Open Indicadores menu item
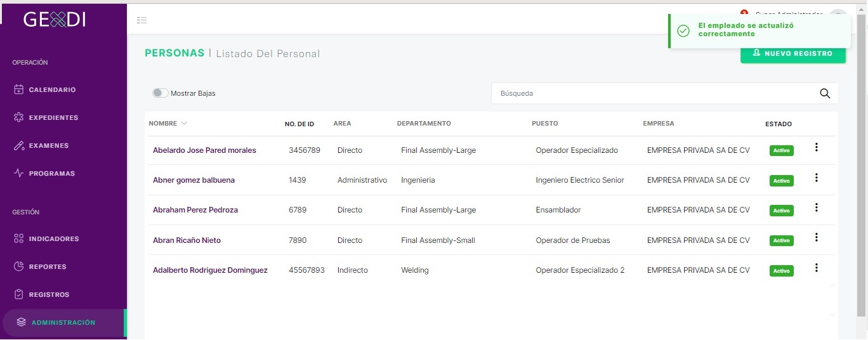Screen dimensions: 868x340 coord(54,239)
